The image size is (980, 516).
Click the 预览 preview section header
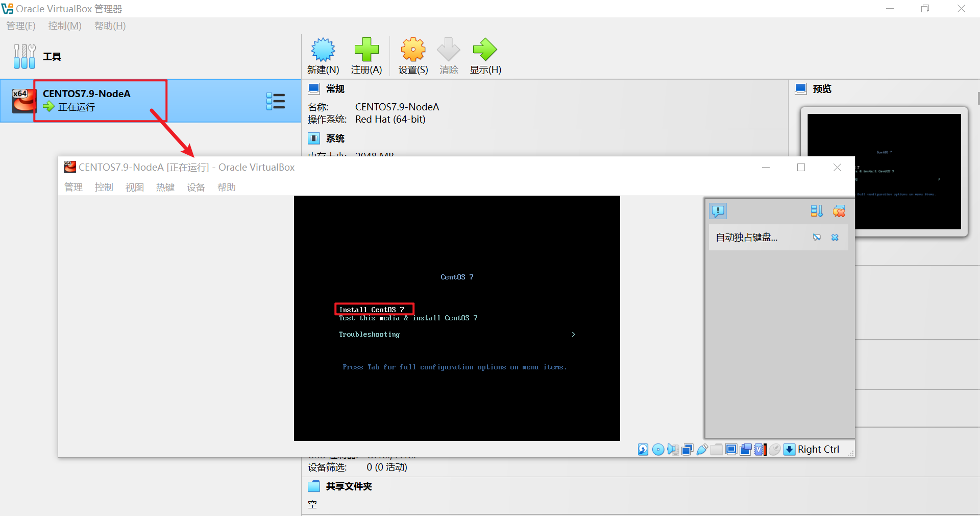point(822,89)
